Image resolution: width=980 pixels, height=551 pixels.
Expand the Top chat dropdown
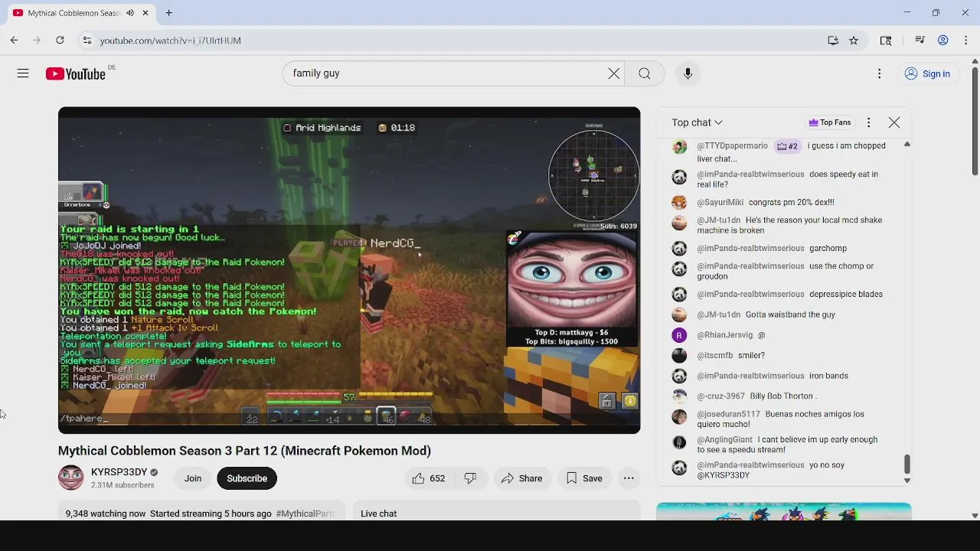point(697,122)
